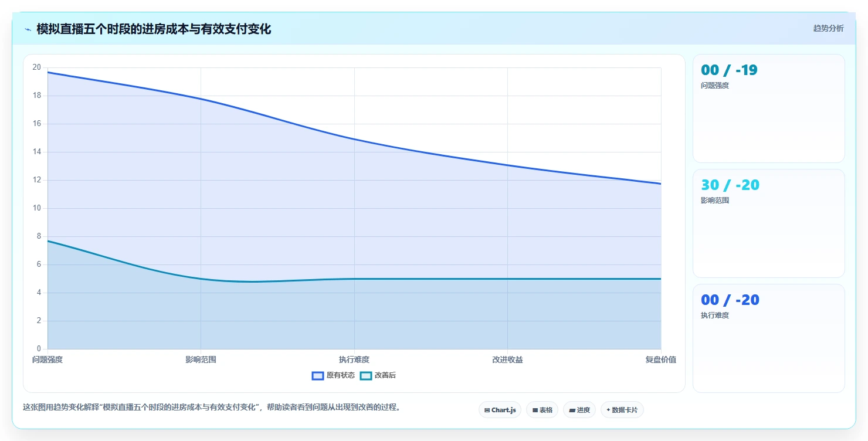Select the 30 / -20 影响范围 card
Viewport: 868px width, 441px height.
pos(769,223)
